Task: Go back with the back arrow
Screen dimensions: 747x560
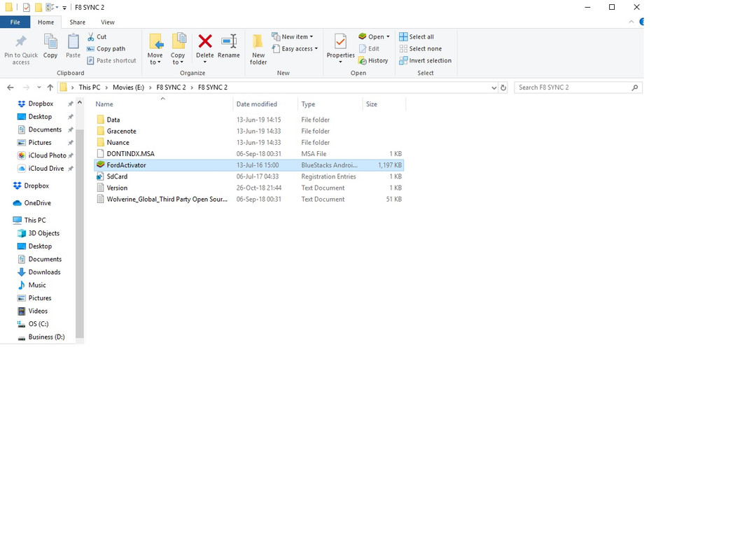Action: [x=11, y=87]
